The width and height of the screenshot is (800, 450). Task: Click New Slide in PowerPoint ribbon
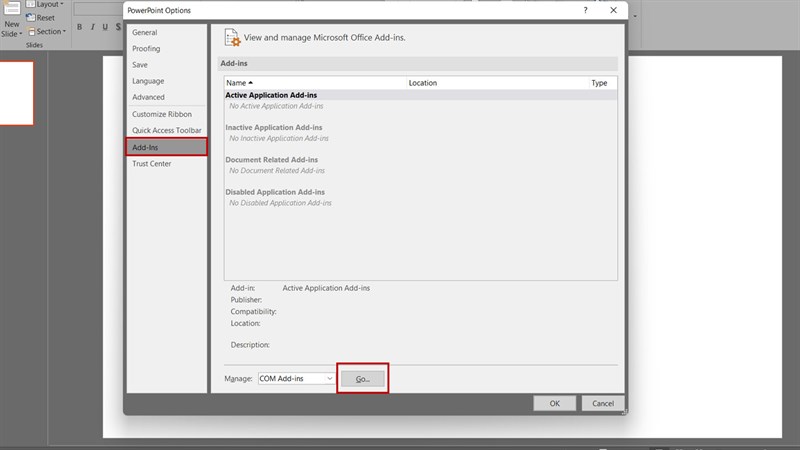tap(11, 20)
